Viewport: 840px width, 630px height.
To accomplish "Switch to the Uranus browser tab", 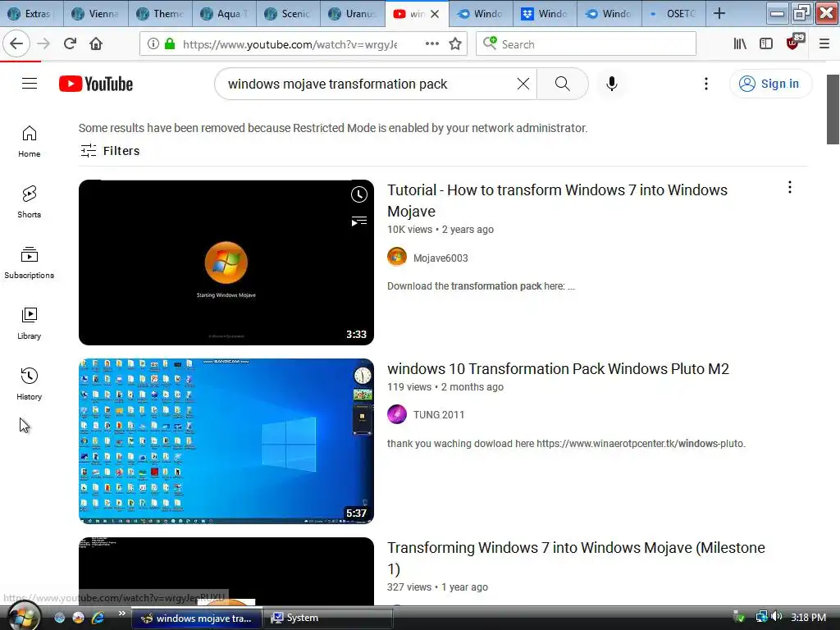I will [x=353, y=14].
